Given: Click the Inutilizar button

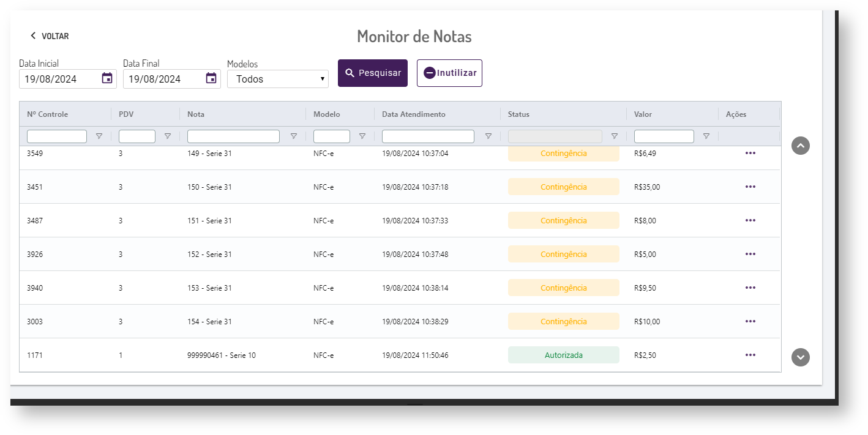Looking at the screenshot, I should click(x=449, y=73).
